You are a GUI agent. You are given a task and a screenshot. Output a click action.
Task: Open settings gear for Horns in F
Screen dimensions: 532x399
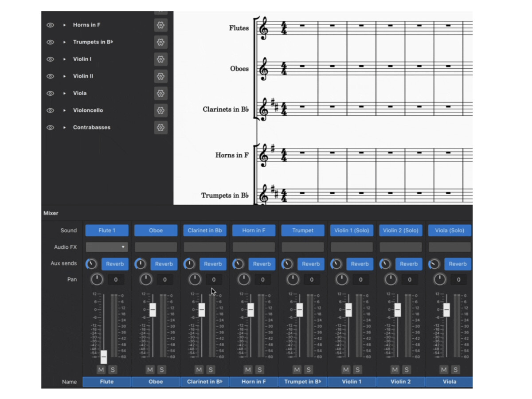160,25
